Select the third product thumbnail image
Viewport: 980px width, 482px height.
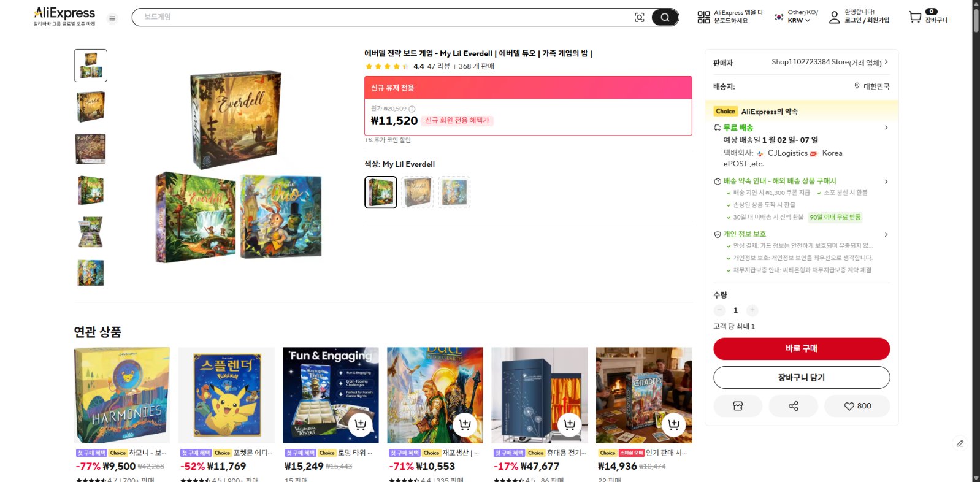[91, 148]
